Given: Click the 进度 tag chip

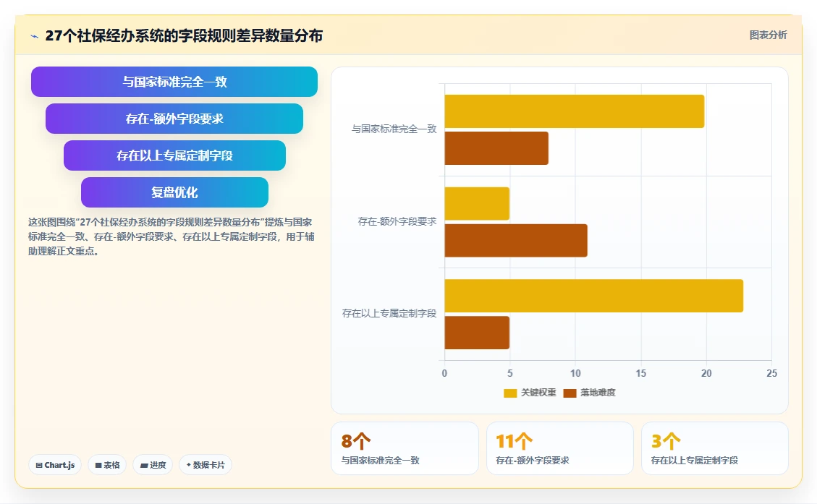Looking at the screenshot, I should point(153,465).
